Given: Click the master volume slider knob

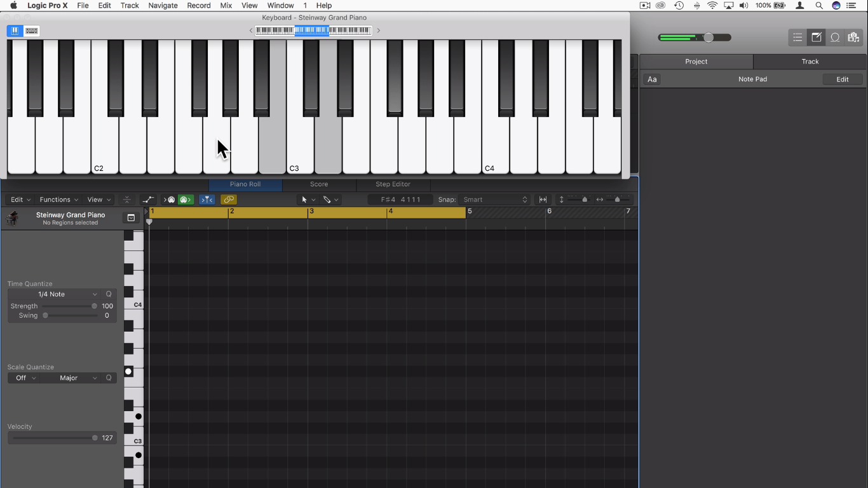Looking at the screenshot, I should coord(709,37).
